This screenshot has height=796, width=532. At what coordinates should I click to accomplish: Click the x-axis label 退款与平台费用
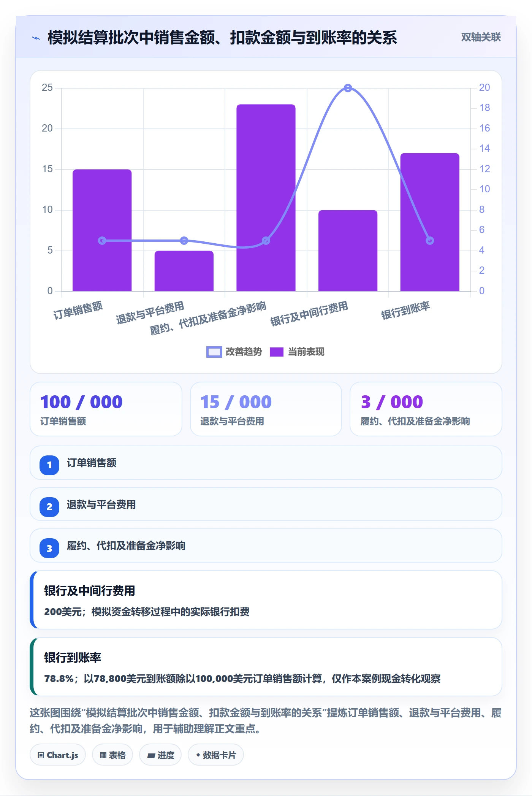point(150,312)
